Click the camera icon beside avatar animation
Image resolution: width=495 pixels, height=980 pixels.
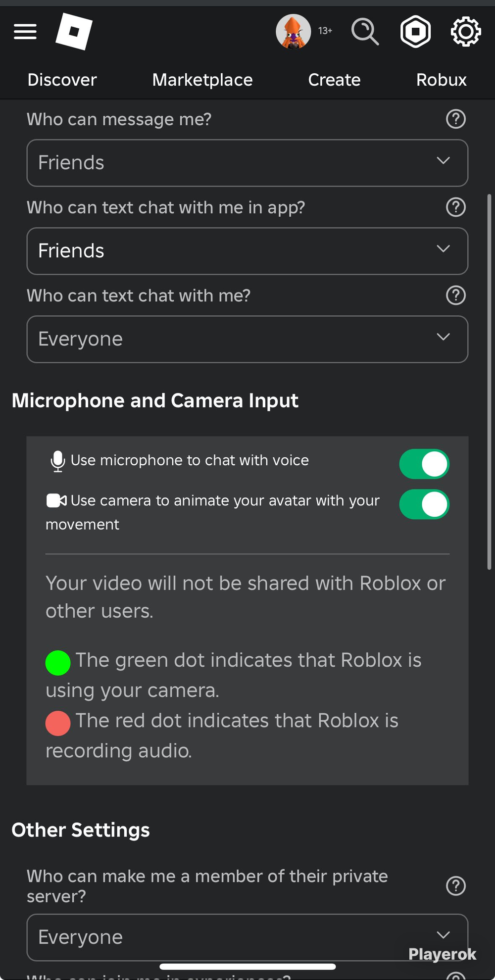coord(56,500)
